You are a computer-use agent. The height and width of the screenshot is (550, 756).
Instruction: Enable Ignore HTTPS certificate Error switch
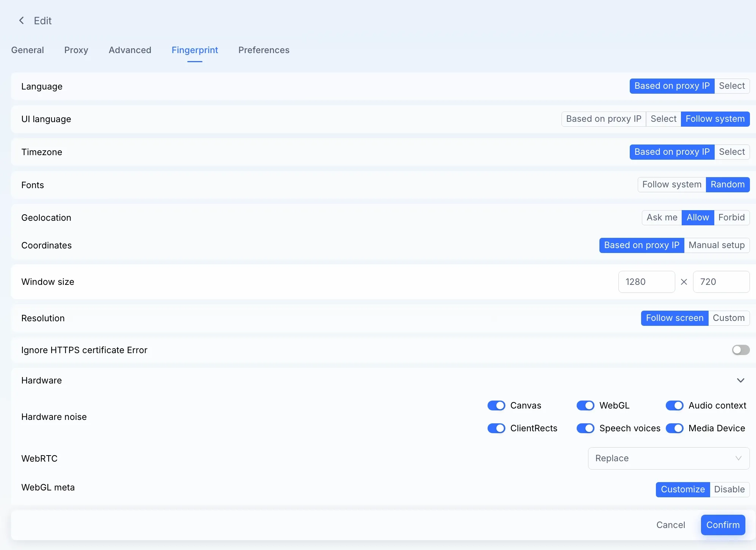(x=740, y=350)
